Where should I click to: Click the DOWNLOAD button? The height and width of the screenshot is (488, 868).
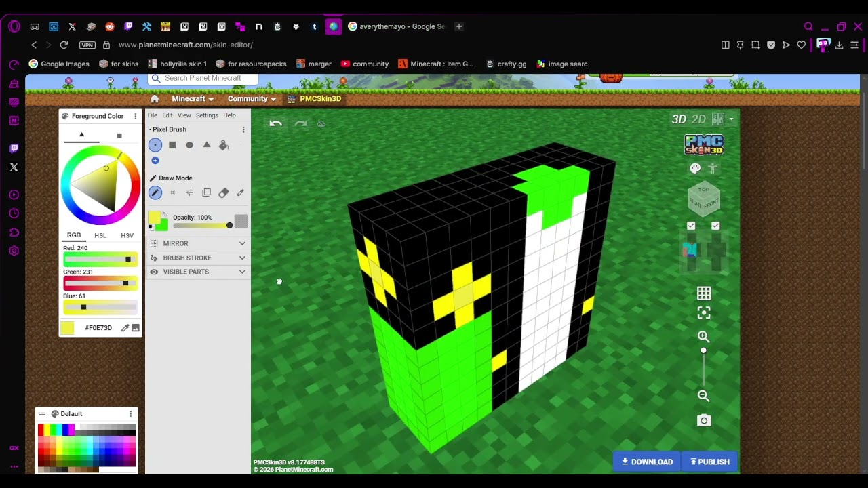(647, 462)
